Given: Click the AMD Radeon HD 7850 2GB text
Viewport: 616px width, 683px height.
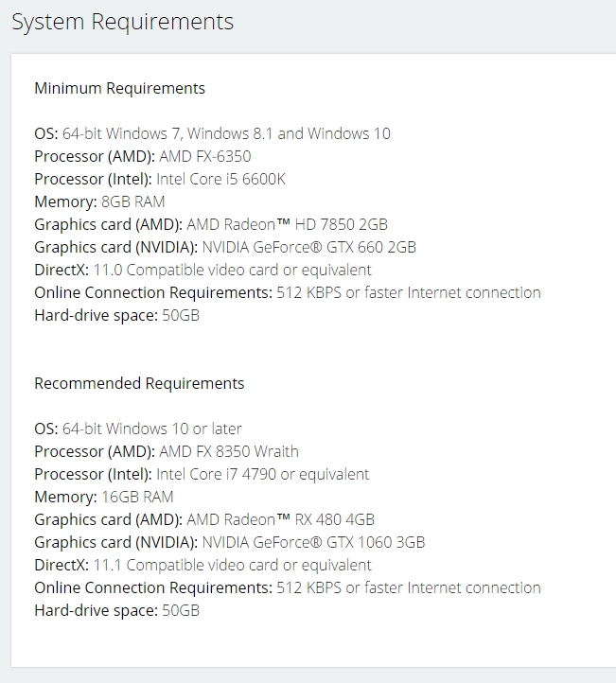Looking at the screenshot, I should point(287,224).
